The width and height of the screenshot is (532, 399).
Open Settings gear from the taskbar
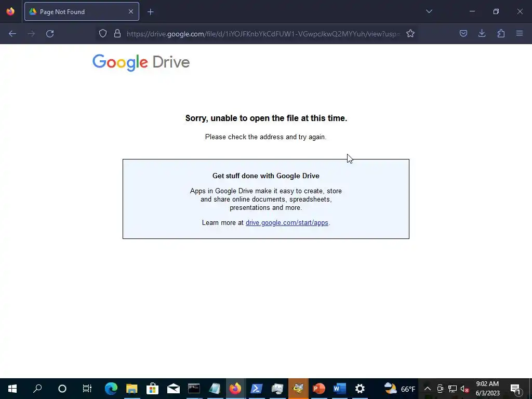coord(360,389)
